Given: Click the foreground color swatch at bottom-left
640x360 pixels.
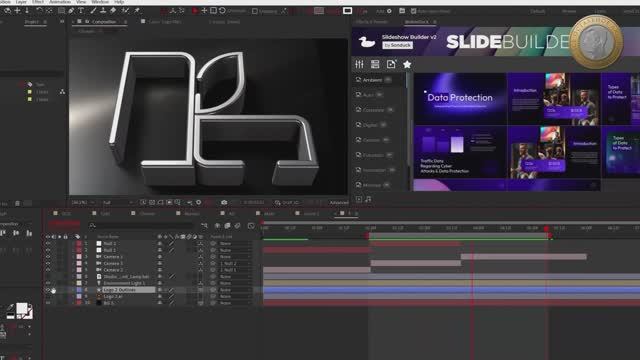Looking at the screenshot, I should click(x=21, y=308).
